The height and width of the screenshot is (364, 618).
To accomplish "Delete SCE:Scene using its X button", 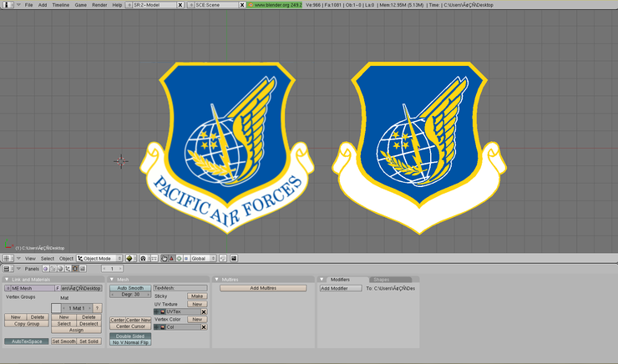I will [x=242, y=5].
